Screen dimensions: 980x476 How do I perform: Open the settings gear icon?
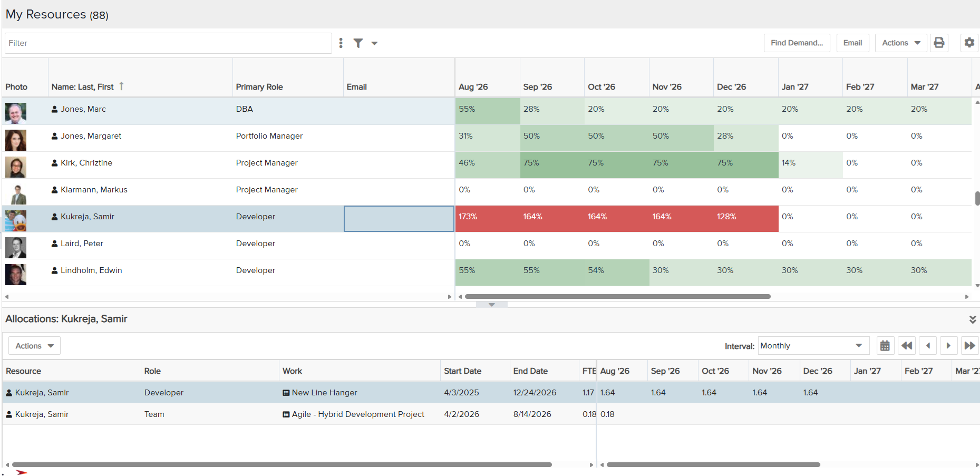[x=969, y=43]
